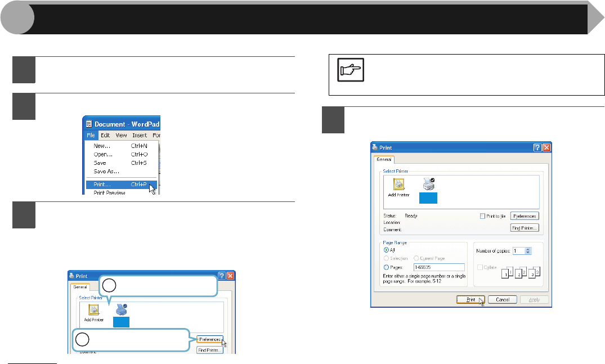Click the Status: Ready text
Image resolution: width=605 pixels, height=364 pixels.
tap(401, 216)
